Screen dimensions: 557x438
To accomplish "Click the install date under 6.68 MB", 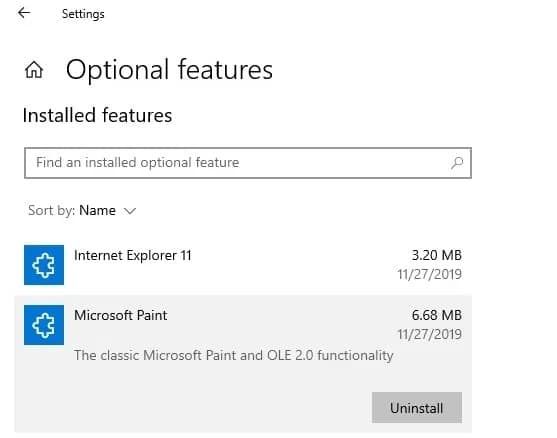I will 429,334.
